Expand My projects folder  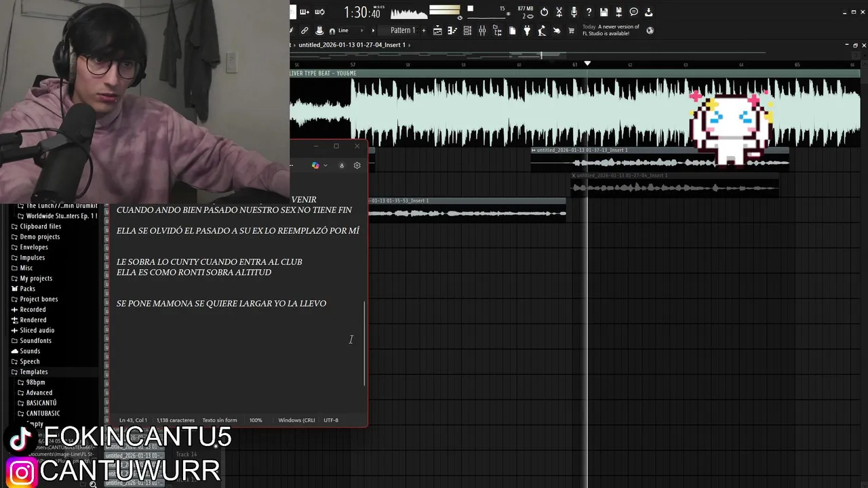tap(35, 279)
